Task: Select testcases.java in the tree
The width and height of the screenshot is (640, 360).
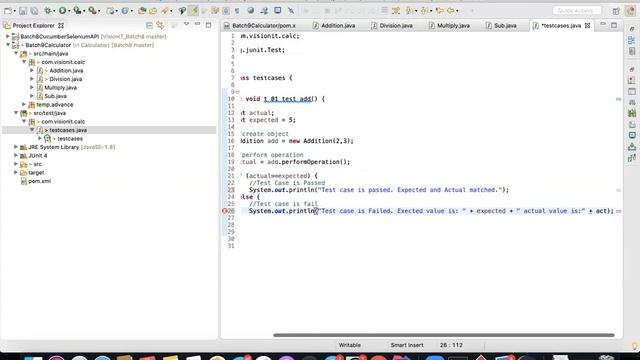Action: click(68, 130)
